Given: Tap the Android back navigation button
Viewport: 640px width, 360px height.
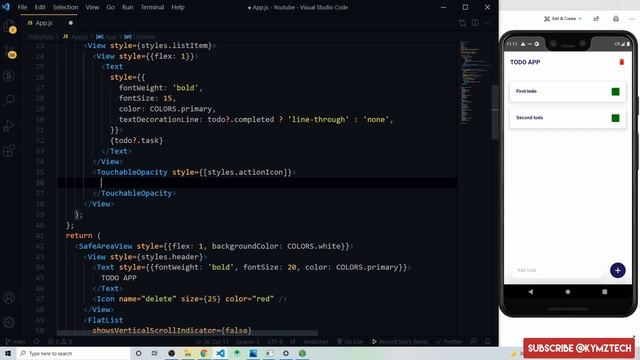Looking at the screenshot, I should click(x=531, y=292).
